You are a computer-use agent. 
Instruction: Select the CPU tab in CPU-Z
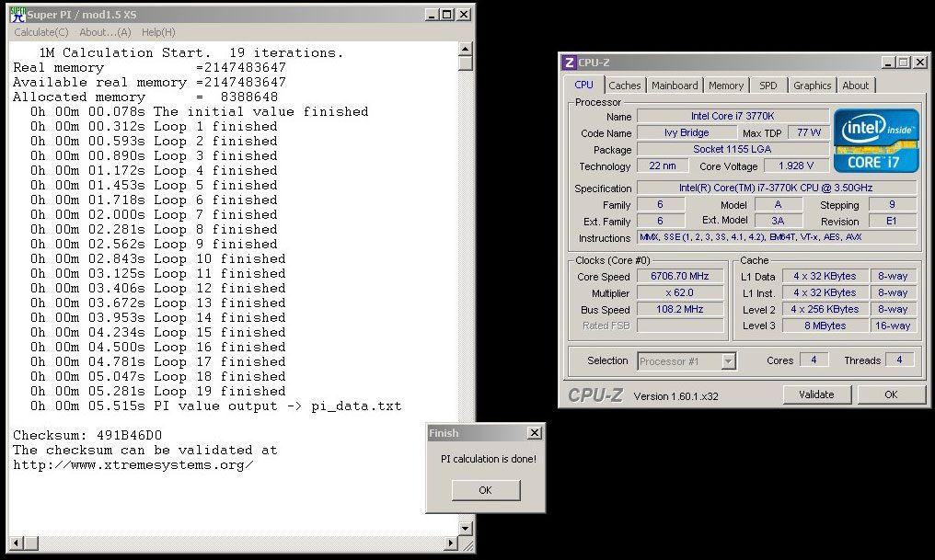pyautogui.click(x=583, y=85)
